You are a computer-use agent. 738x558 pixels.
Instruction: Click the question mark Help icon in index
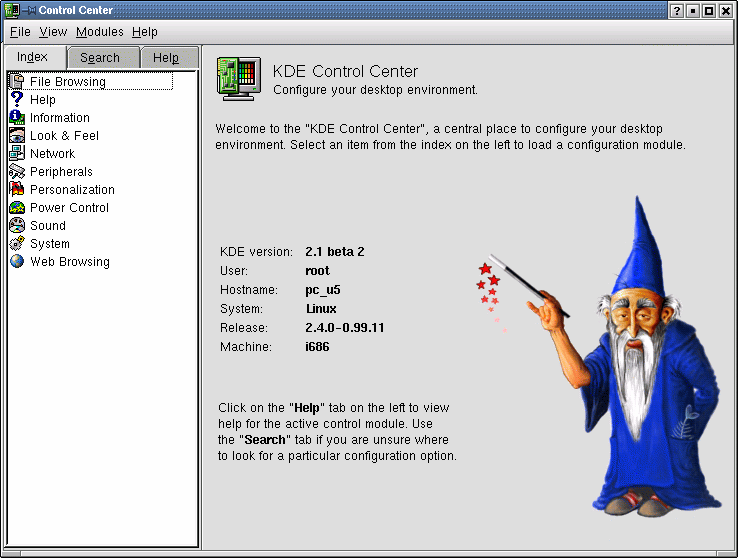click(x=17, y=99)
